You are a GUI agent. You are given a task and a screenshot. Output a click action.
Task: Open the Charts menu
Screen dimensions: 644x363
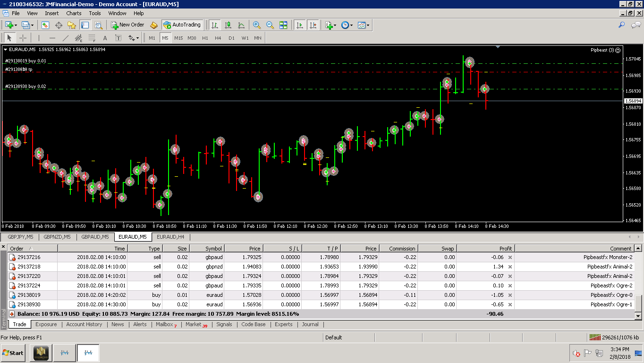click(x=74, y=13)
